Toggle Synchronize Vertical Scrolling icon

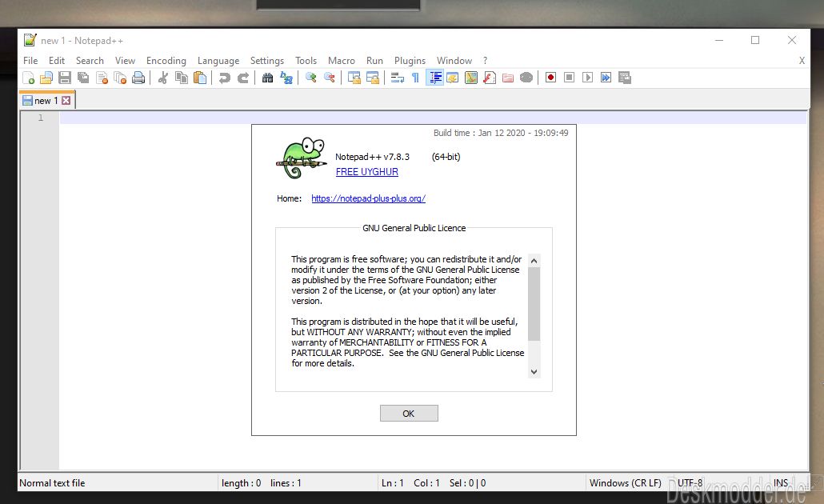354,78
